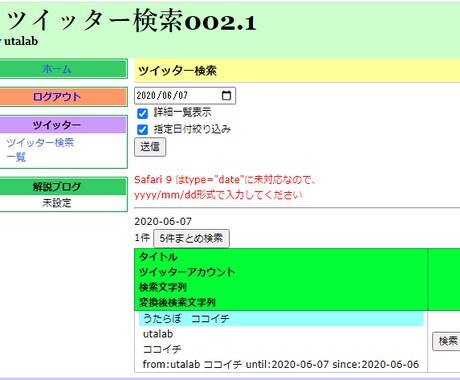Click the ログアウト sidebar button
This screenshot has height=380, width=460.
pyautogui.click(x=57, y=97)
